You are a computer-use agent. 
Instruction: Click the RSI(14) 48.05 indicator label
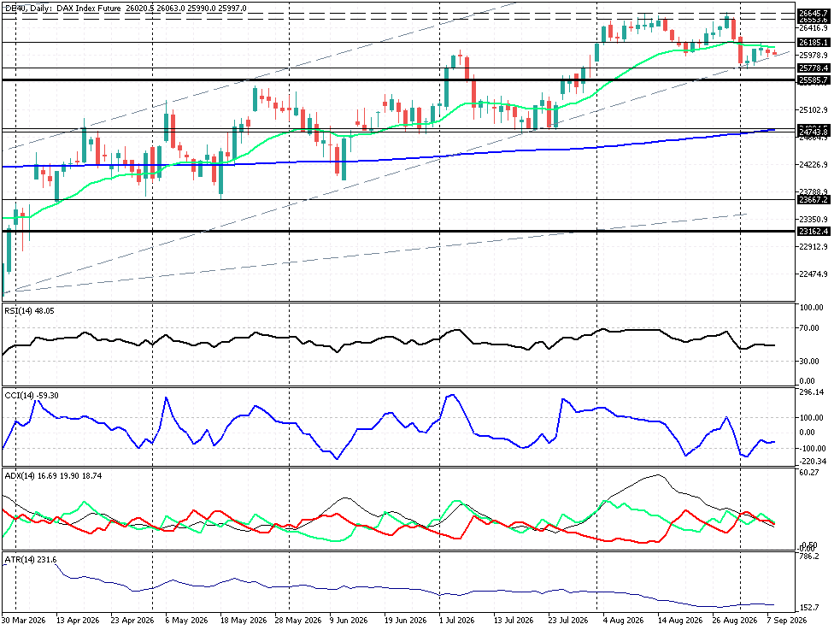29,310
